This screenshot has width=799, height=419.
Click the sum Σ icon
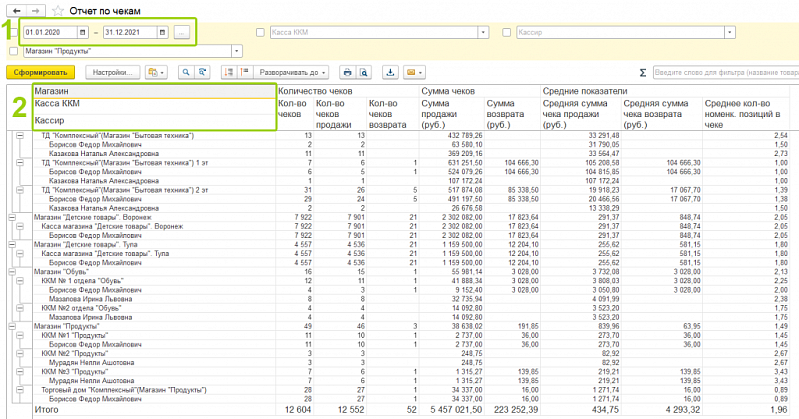click(x=642, y=73)
